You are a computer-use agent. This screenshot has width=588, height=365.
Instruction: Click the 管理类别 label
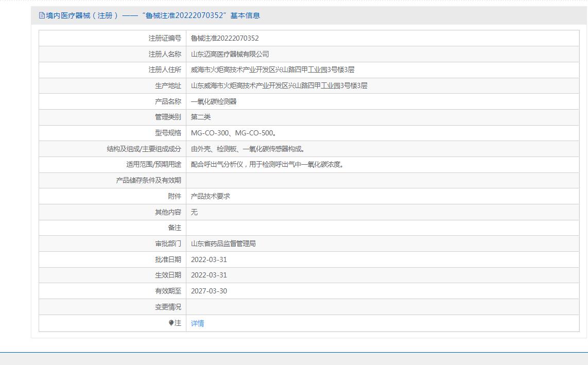point(168,117)
